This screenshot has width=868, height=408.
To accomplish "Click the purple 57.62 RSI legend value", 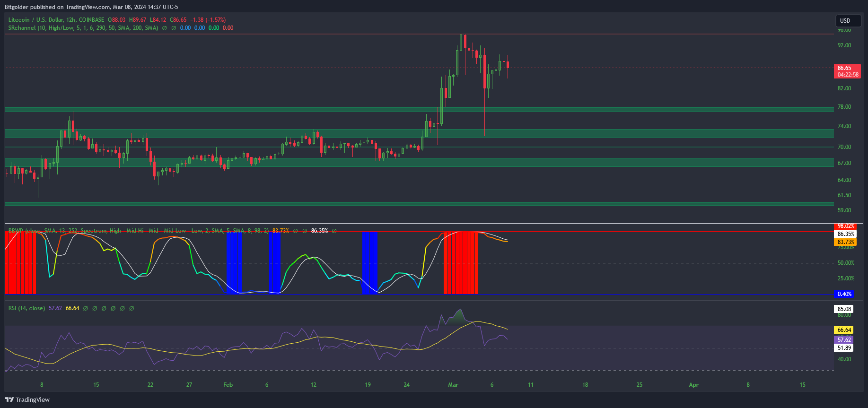I will point(55,308).
